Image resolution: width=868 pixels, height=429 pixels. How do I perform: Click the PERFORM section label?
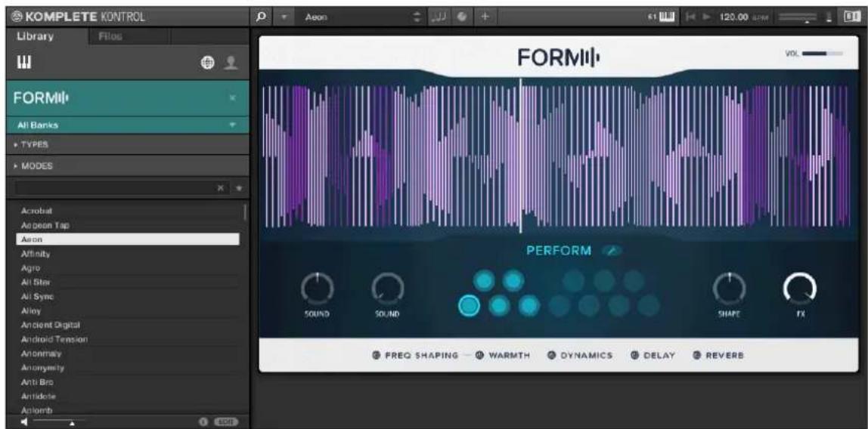click(559, 251)
